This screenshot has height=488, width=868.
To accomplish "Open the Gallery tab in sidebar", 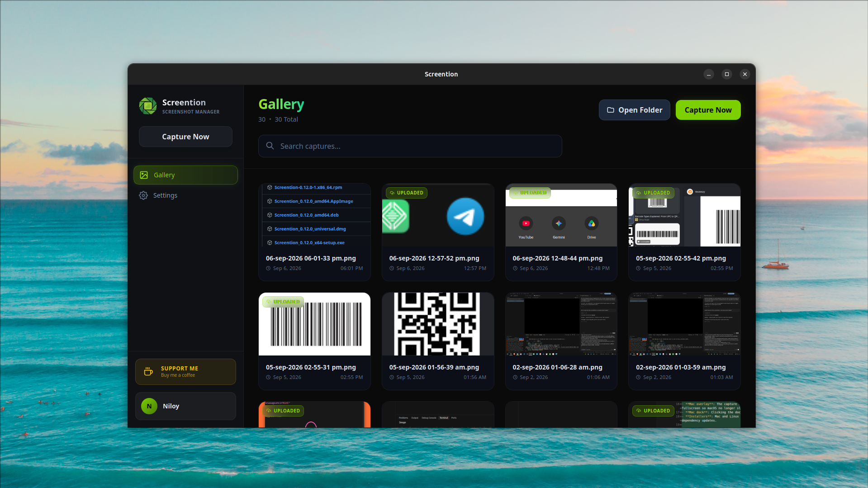I will point(185,175).
